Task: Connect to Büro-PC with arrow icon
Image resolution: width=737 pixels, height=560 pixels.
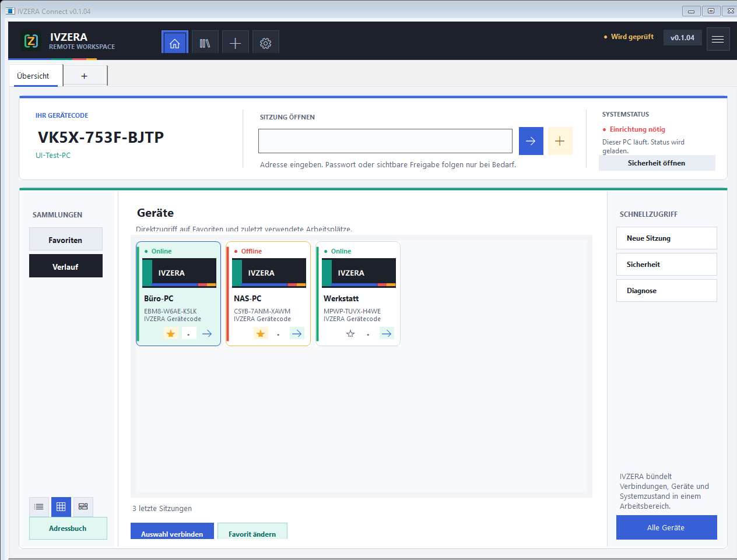Action: [207, 333]
